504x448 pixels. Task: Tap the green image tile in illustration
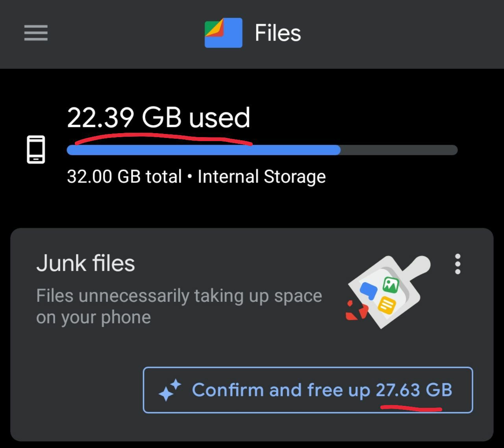391,284
